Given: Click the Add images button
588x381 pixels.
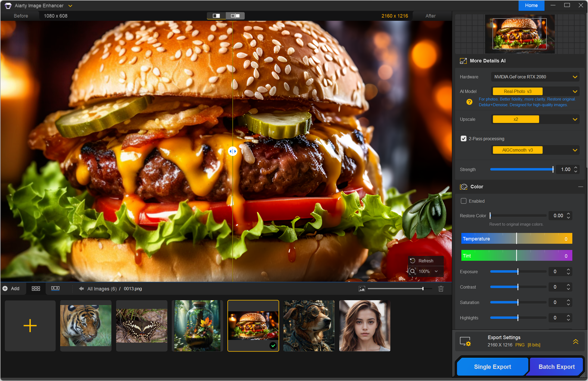Looking at the screenshot, I should [x=11, y=289].
